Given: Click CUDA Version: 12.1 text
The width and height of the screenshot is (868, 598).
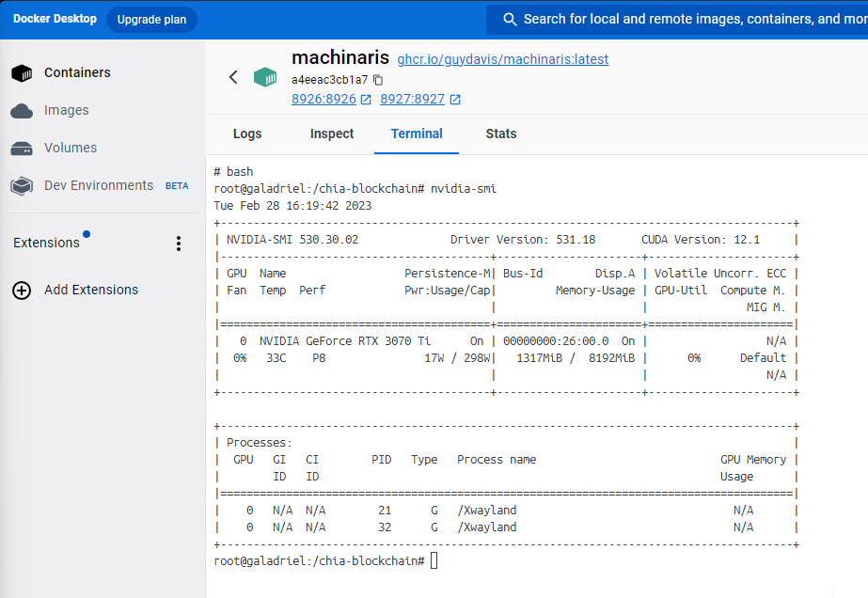Looking at the screenshot, I should click(701, 240).
